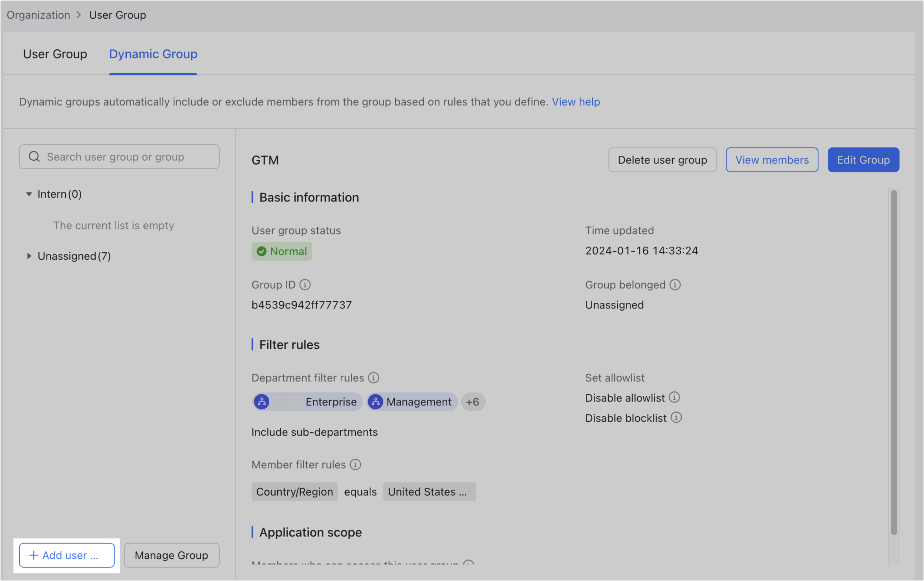This screenshot has height=581, width=924.
Task: Open View help link about dynamic groups
Action: pos(576,102)
